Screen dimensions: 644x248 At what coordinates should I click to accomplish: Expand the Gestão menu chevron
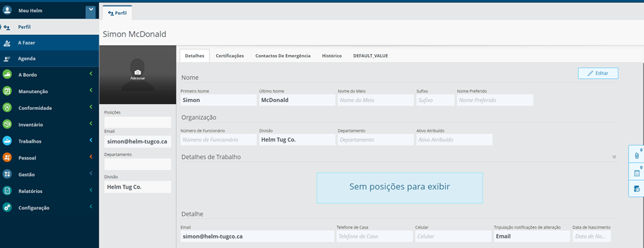[x=91, y=174]
